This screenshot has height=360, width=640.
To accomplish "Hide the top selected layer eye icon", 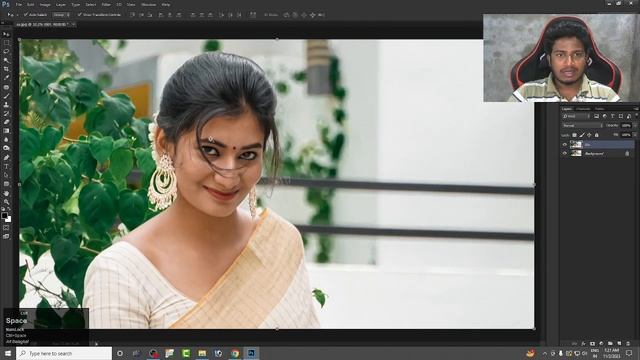I will [565, 144].
